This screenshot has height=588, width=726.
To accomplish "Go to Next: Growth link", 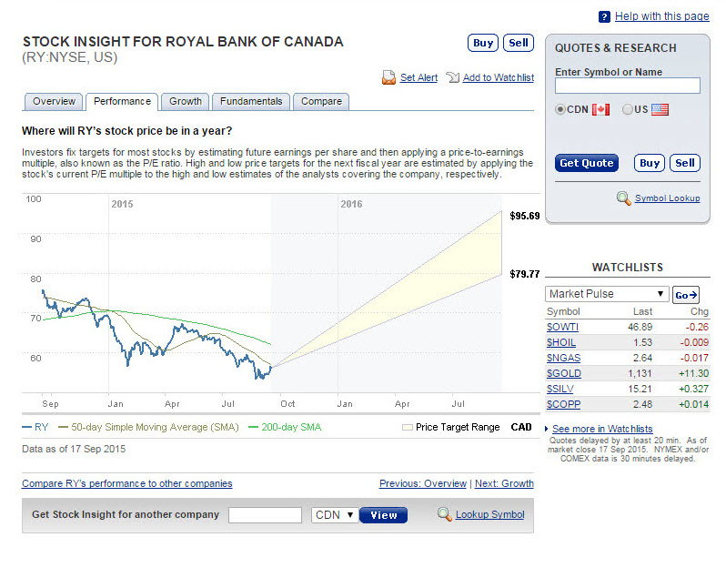I will pos(504,483).
